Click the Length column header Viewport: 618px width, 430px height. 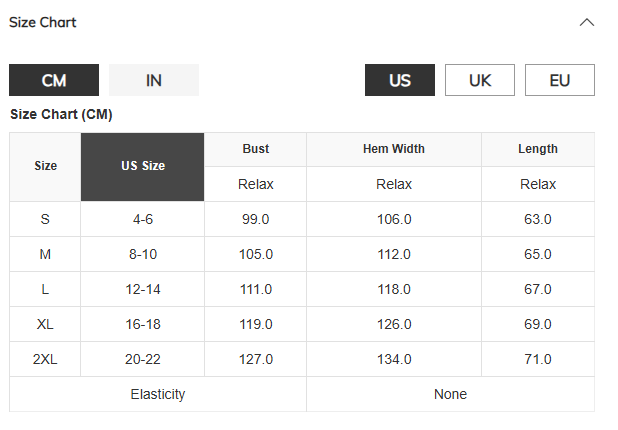538,149
